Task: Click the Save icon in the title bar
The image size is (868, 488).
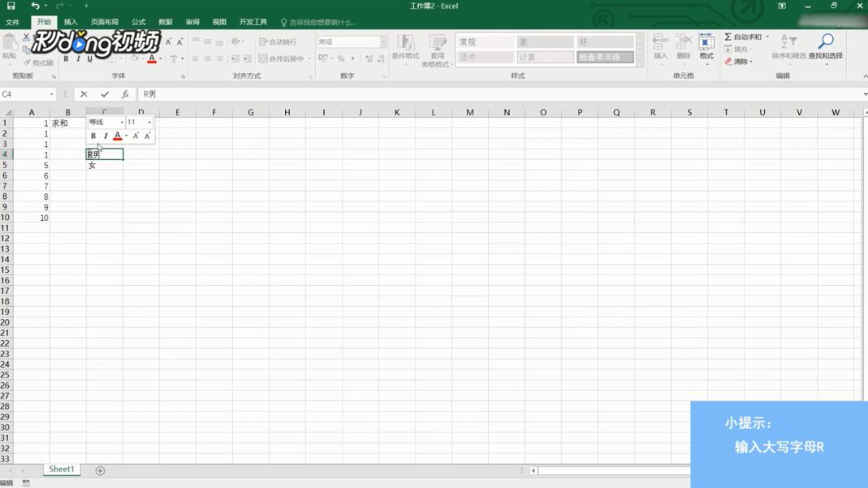Action: (x=11, y=6)
